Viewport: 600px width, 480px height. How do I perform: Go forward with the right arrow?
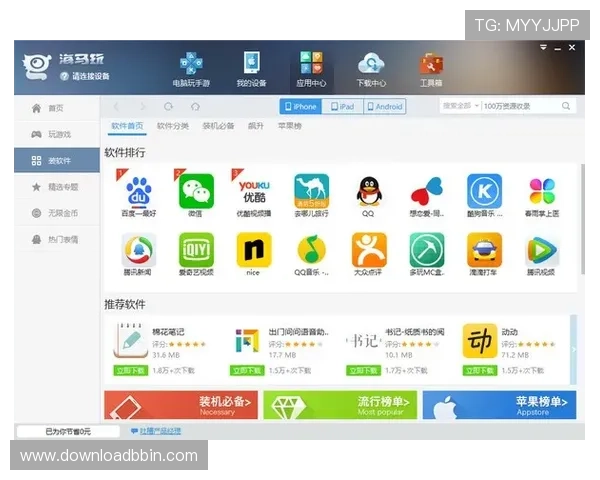coord(143,106)
